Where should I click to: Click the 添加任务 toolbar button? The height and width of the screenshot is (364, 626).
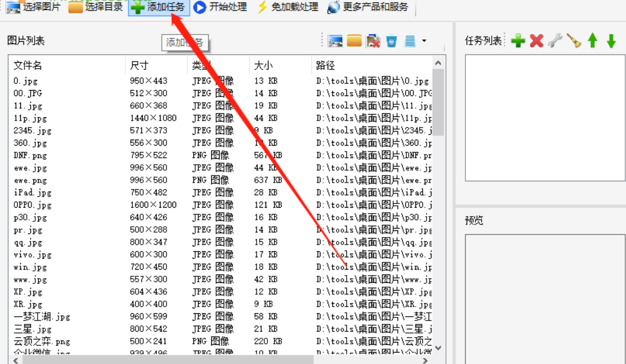tap(159, 7)
